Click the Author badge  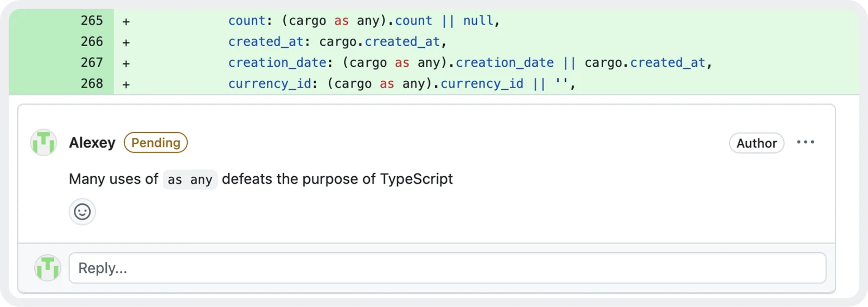[x=757, y=143]
